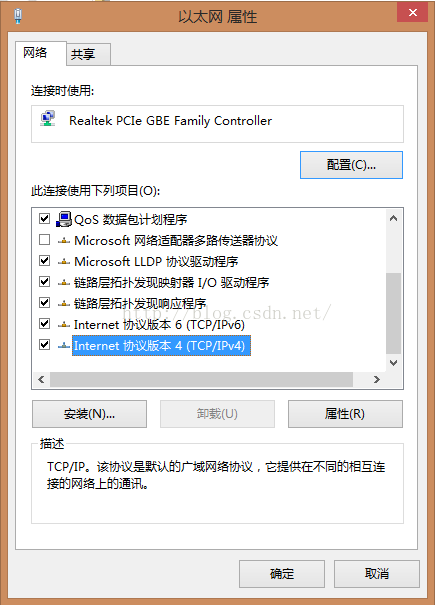Enable Microsoft 网络适配器多路传送器协议 checkbox
The width and height of the screenshot is (435, 605).
point(44,240)
